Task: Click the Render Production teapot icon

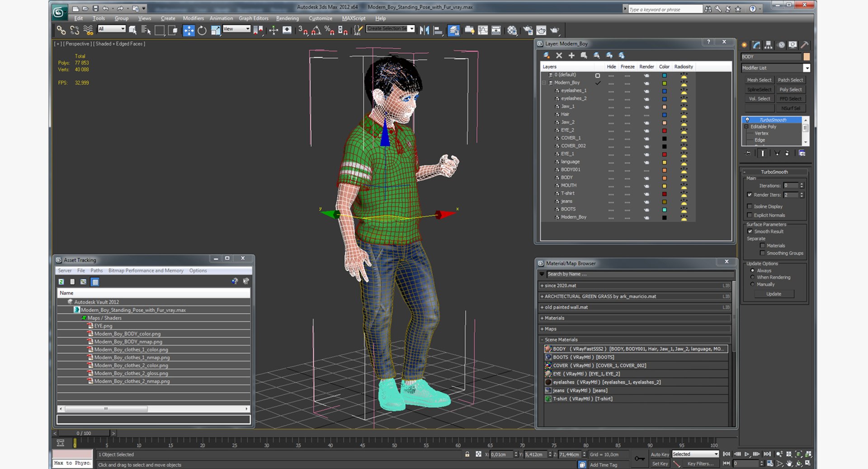Action: point(555,30)
